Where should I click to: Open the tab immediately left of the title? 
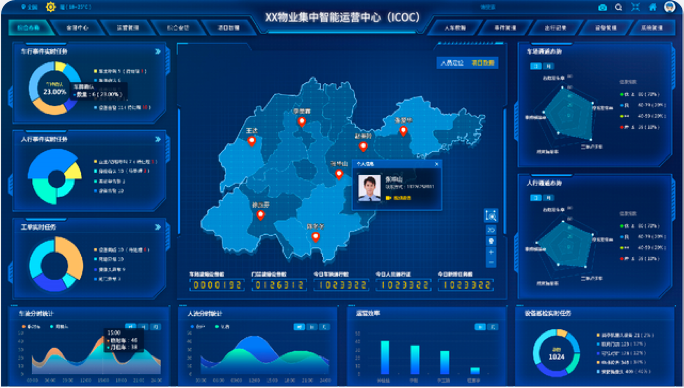click(229, 27)
